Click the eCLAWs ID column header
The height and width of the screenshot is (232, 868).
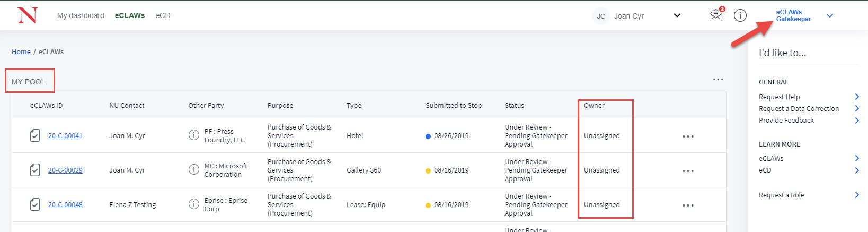coord(46,105)
